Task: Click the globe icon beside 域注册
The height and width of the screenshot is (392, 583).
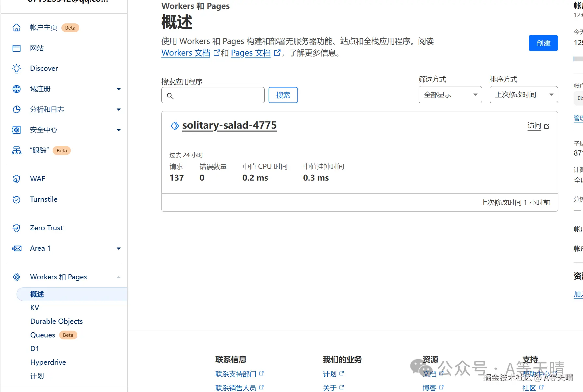Action: pyautogui.click(x=17, y=89)
